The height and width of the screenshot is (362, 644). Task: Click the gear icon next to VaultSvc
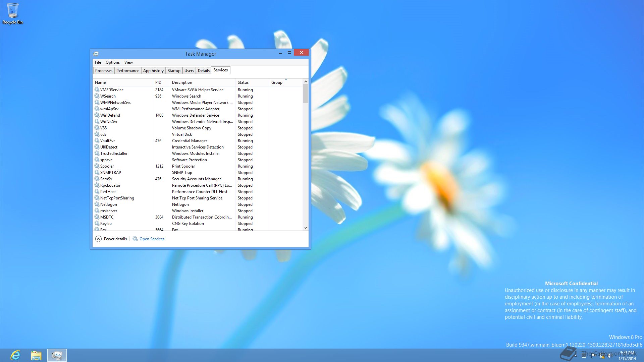[x=97, y=141]
